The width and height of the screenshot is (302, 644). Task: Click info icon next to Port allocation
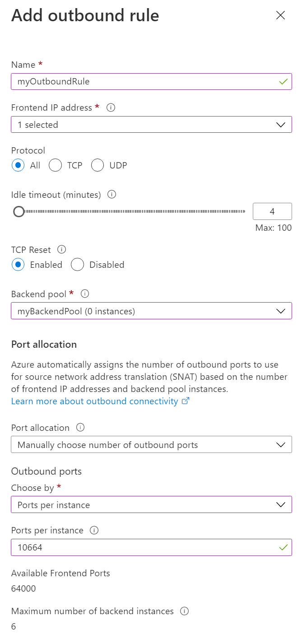[x=80, y=427]
